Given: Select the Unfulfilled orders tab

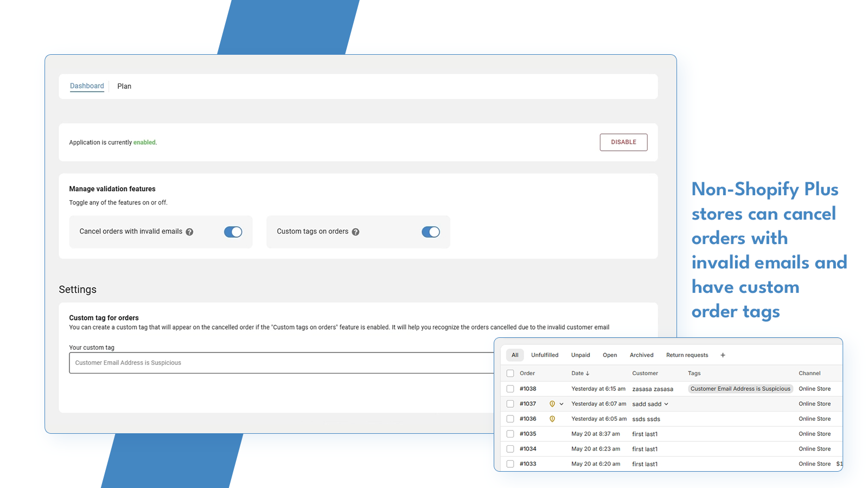Looking at the screenshot, I should pos(545,355).
